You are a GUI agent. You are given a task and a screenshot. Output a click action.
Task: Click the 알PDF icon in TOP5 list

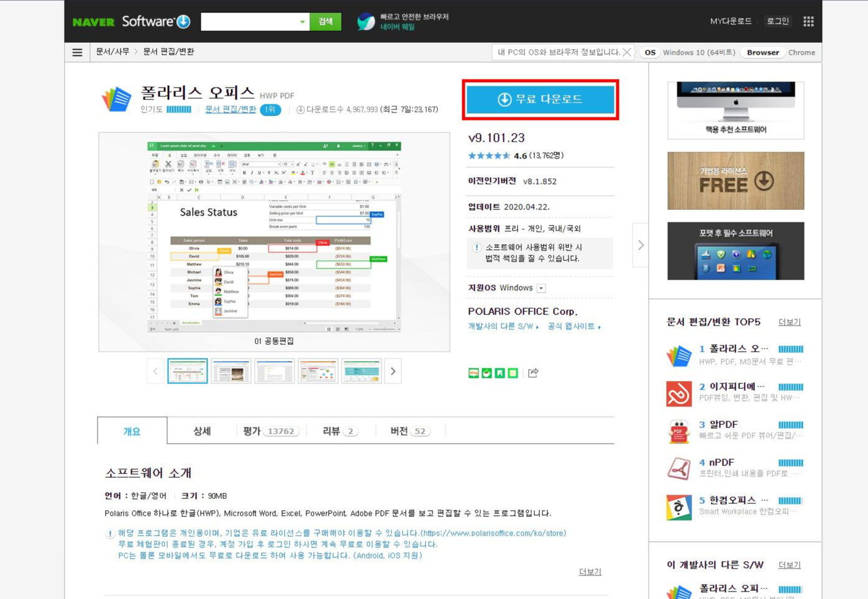coord(678,432)
